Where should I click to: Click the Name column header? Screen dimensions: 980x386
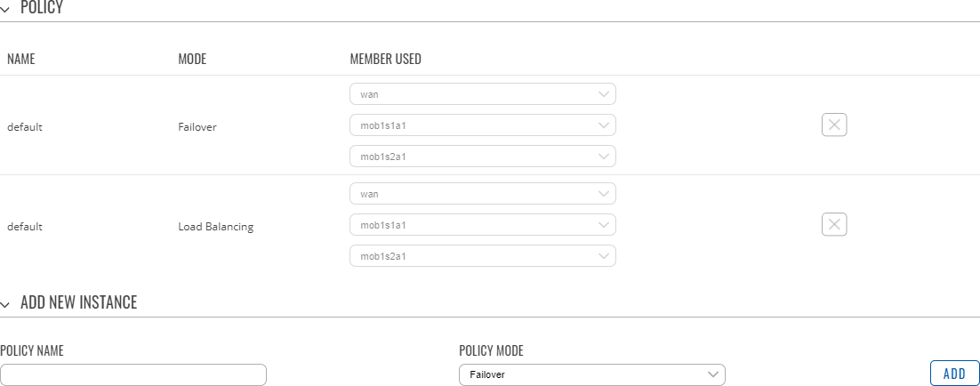point(20,60)
